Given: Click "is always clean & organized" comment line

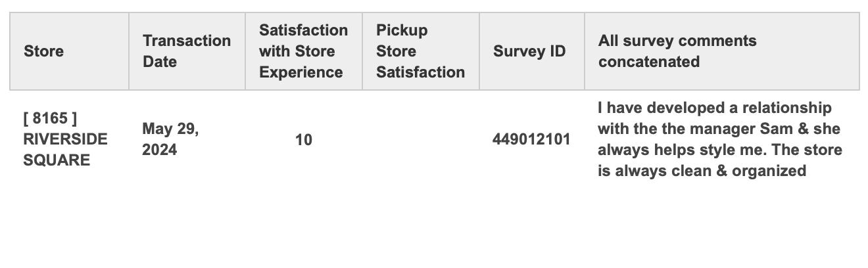Looking at the screenshot, I should point(702,171).
